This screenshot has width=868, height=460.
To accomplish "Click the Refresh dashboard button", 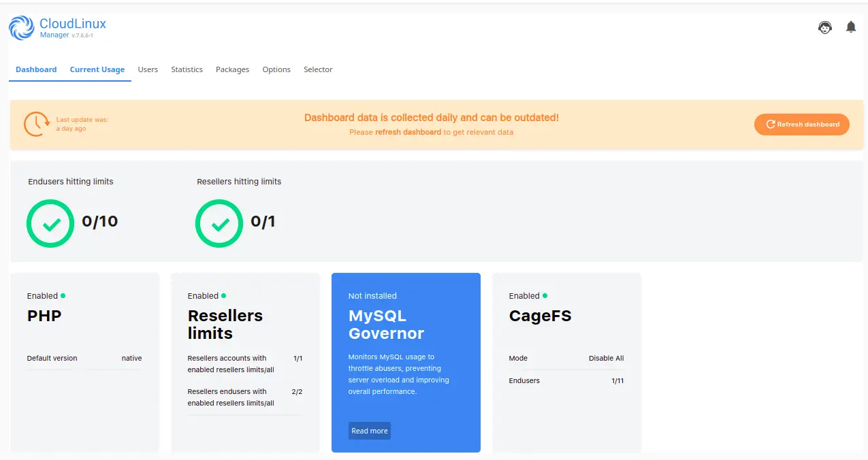I will (x=802, y=125).
